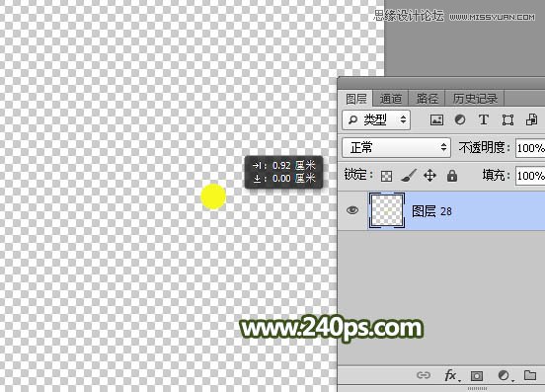This screenshot has height=392, width=545.
Task: Click the yellow circle on canvas
Action: tap(213, 196)
